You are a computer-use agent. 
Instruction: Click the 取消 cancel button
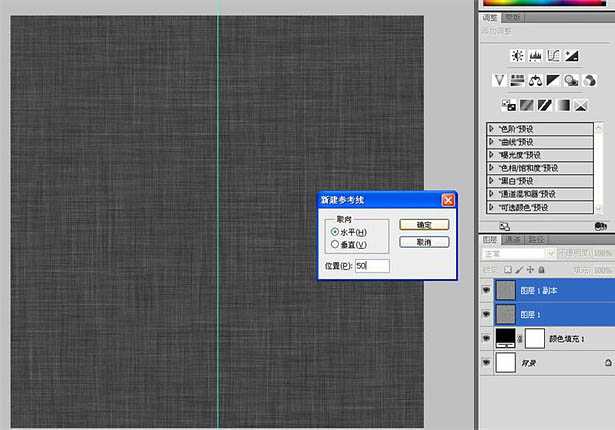click(x=423, y=242)
